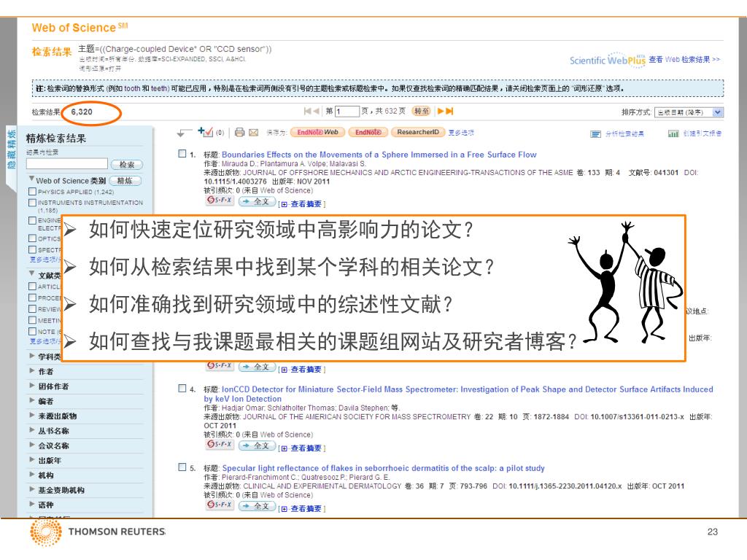747x560 pixels.
Task: Go to the first results page
Action: [x=307, y=111]
